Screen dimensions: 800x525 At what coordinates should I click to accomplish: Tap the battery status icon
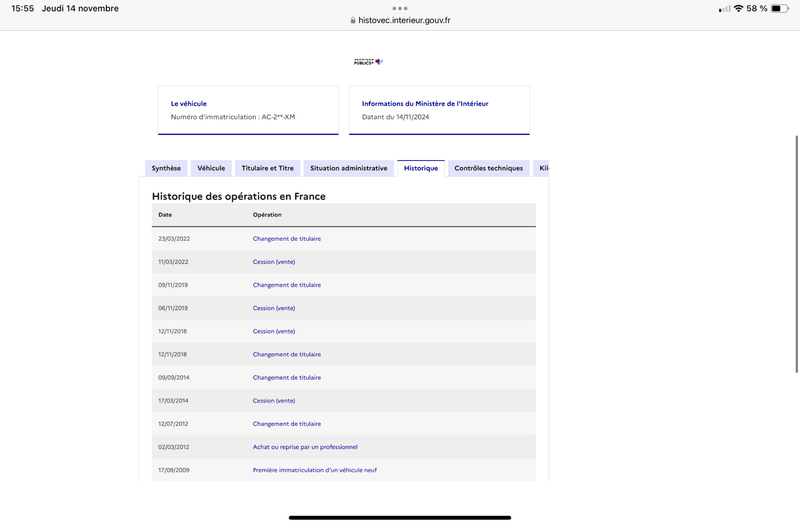(780, 9)
